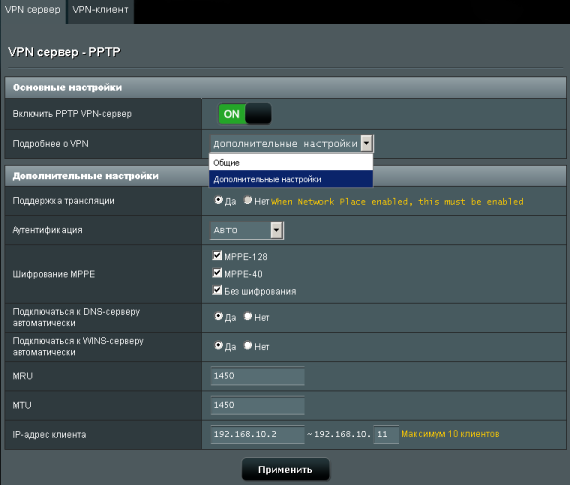Select Да for automatic WINS-server connection
Viewport: 570px width, 485px height.
[218, 345]
